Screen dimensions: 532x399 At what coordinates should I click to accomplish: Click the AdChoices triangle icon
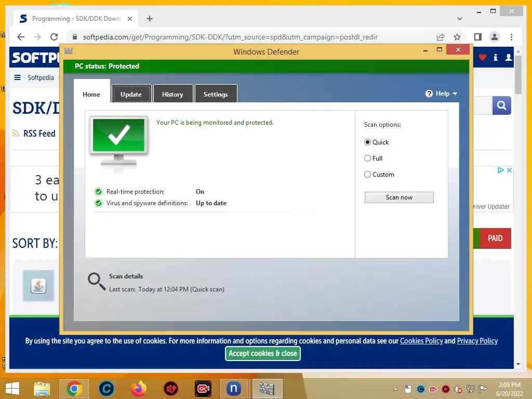[500, 170]
